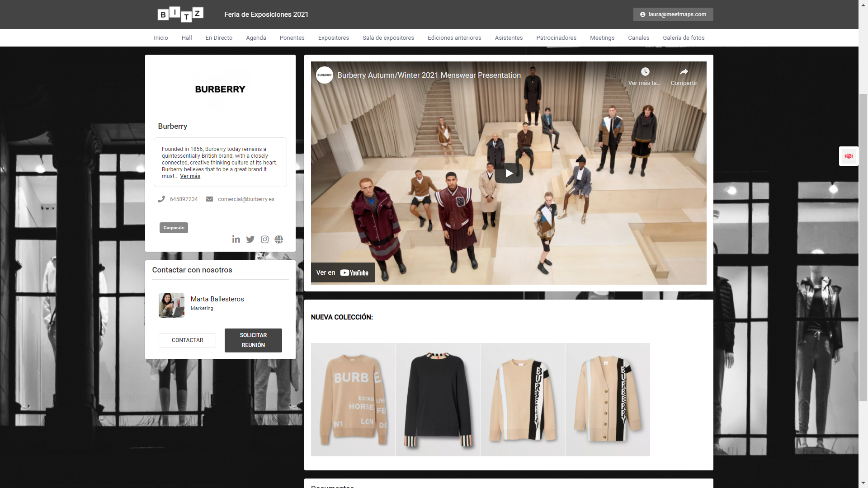Open the black sweater product image

pyautogui.click(x=438, y=399)
